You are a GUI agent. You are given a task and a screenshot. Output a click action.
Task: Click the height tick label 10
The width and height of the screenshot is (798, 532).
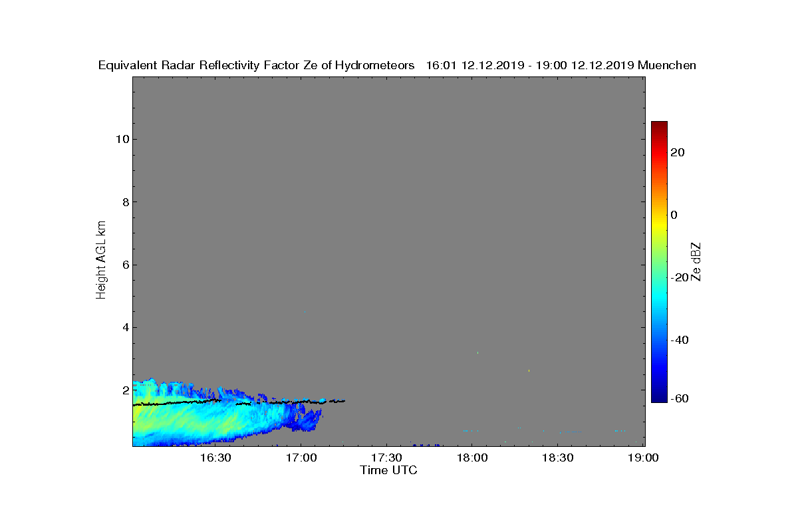121,139
